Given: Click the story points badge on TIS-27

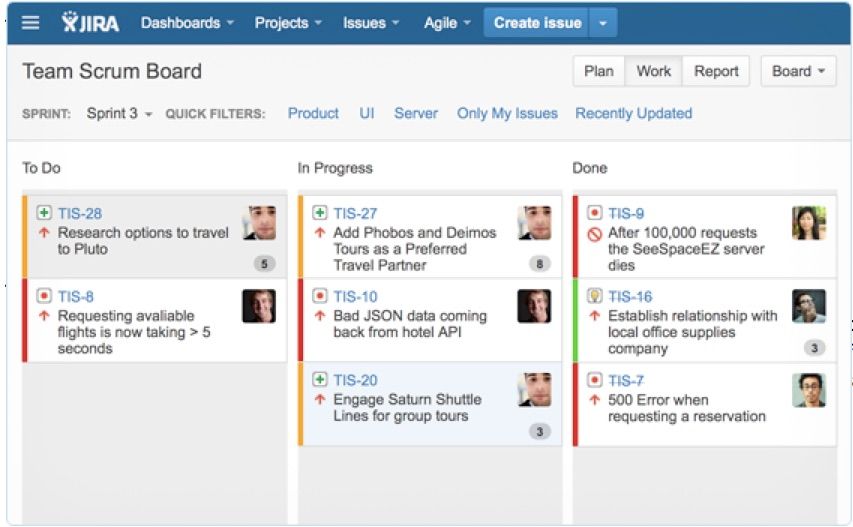Looking at the screenshot, I should pyautogui.click(x=539, y=264).
